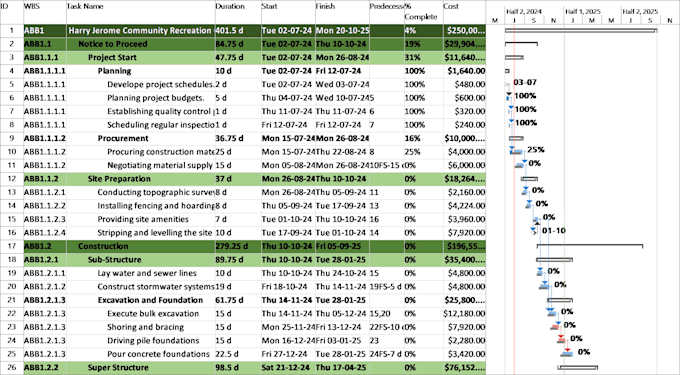Select the 'Planning' summary task name
Image resolution: width=680 pixels, height=375 pixels.
[x=114, y=71]
